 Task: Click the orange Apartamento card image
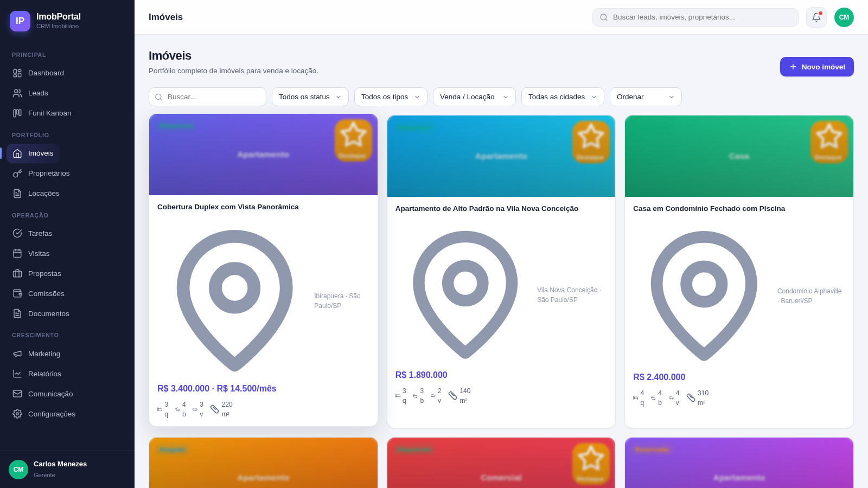(263, 463)
